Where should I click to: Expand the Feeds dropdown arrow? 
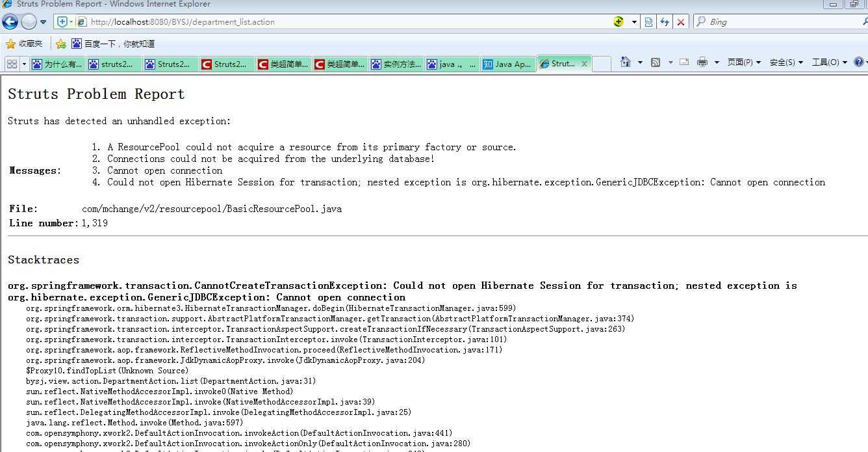[670, 62]
